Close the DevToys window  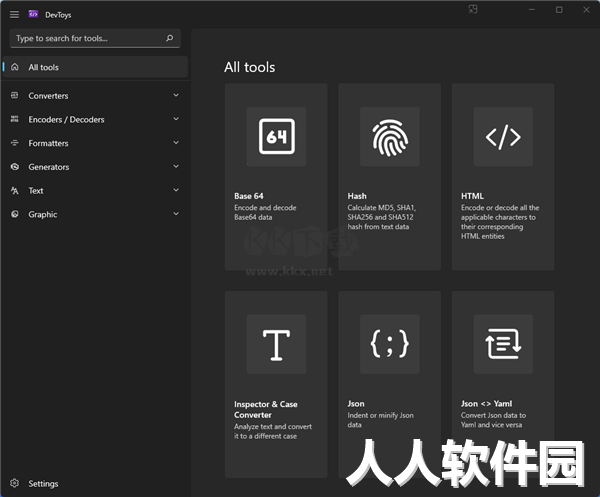pos(586,10)
